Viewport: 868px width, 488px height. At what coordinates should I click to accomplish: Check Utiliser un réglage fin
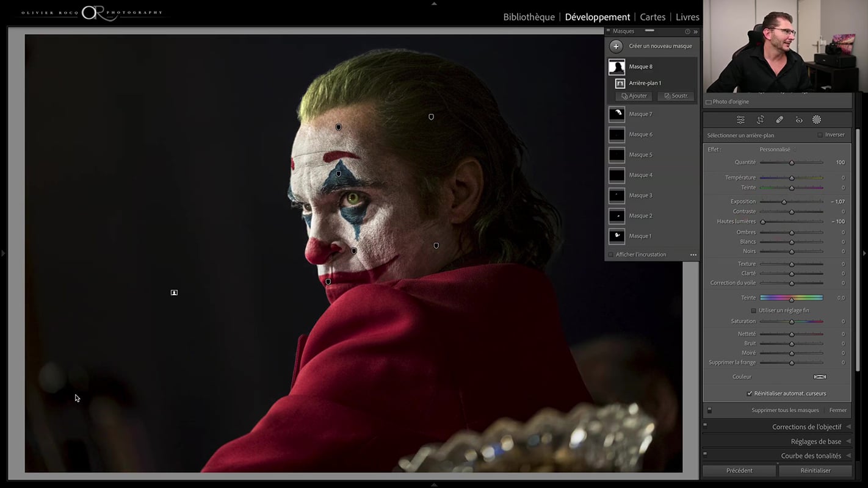753,310
